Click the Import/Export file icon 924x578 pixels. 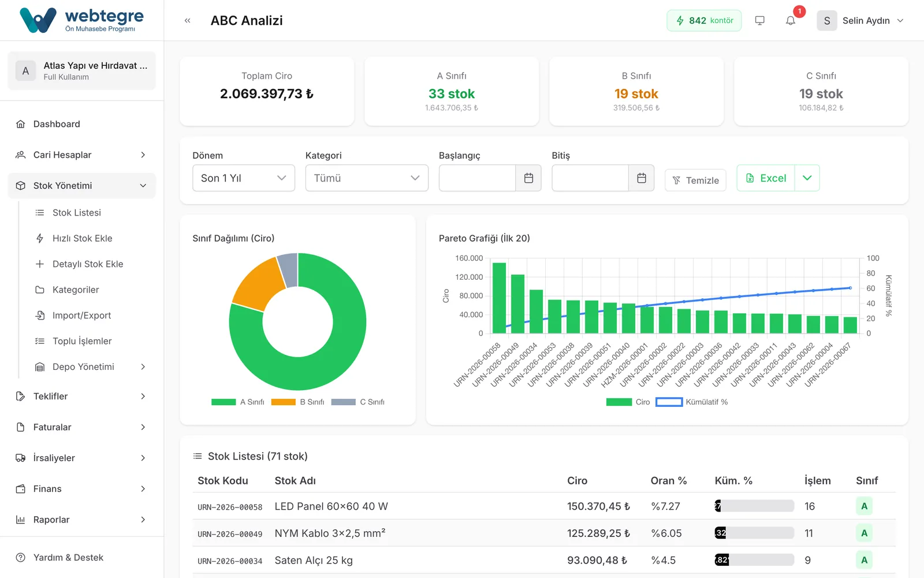click(x=40, y=316)
